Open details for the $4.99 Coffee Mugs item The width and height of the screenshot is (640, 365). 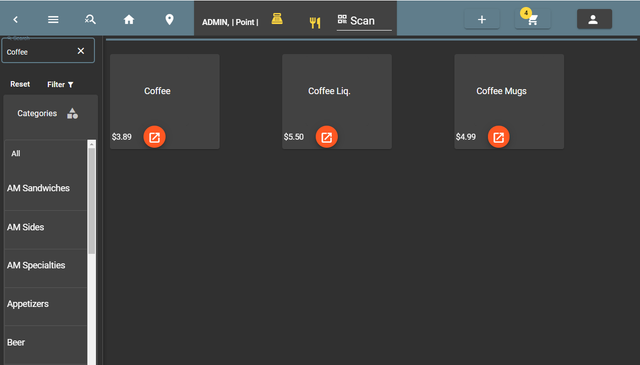point(498,137)
